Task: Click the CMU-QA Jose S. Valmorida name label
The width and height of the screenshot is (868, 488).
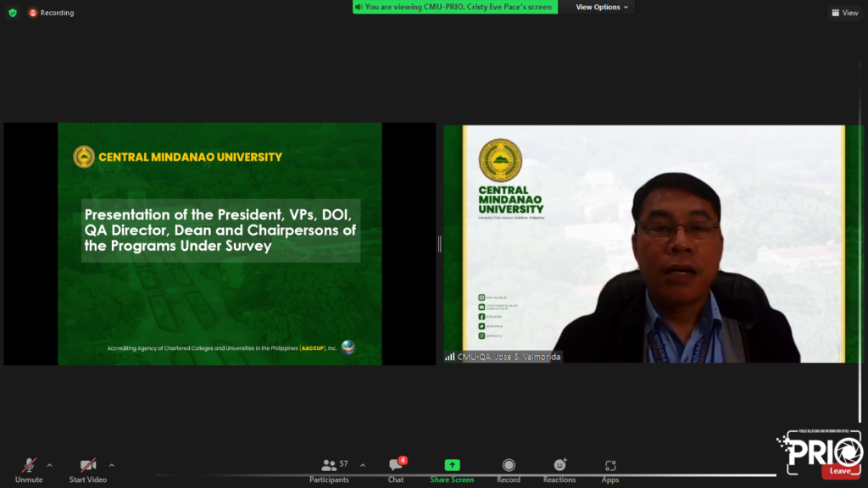Action: (509, 357)
